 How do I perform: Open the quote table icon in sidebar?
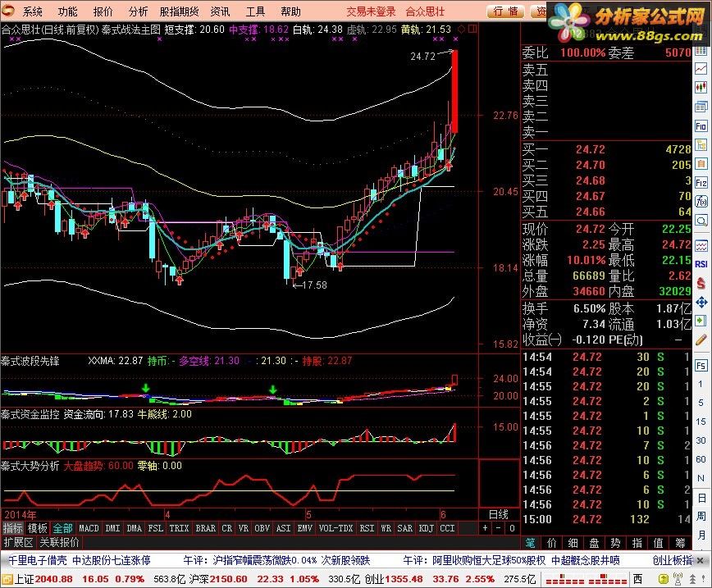tap(701, 50)
